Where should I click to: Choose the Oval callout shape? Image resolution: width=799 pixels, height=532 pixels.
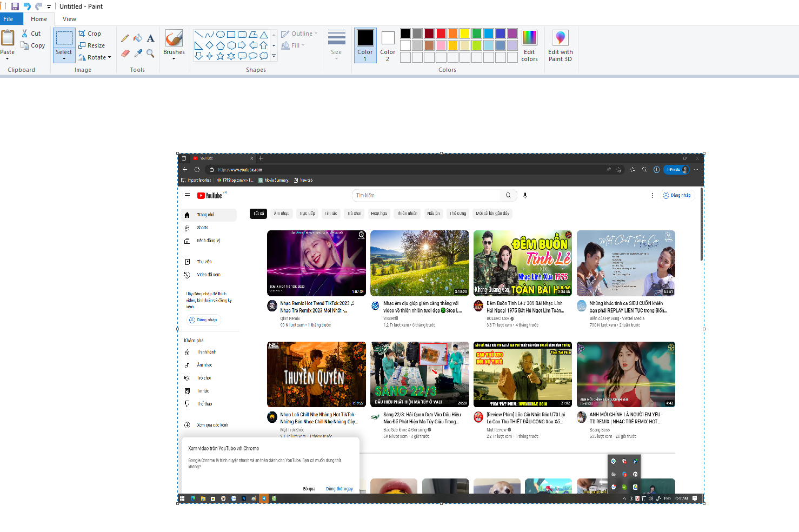pyautogui.click(x=252, y=56)
